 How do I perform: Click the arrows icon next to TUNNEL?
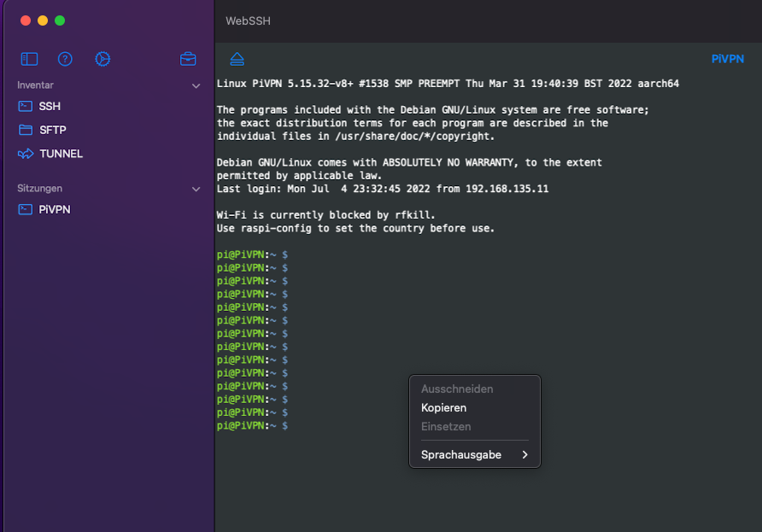click(x=26, y=154)
